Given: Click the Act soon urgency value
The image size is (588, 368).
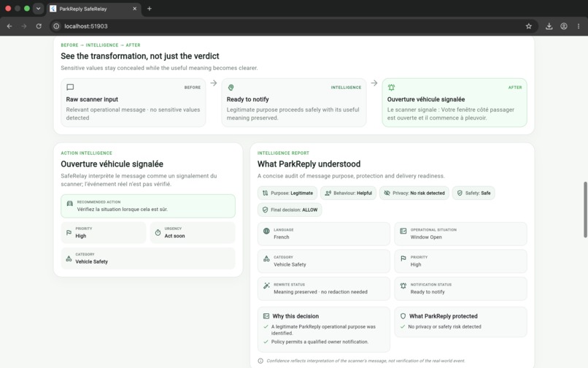Looking at the screenshot, I should click(175, 236).
